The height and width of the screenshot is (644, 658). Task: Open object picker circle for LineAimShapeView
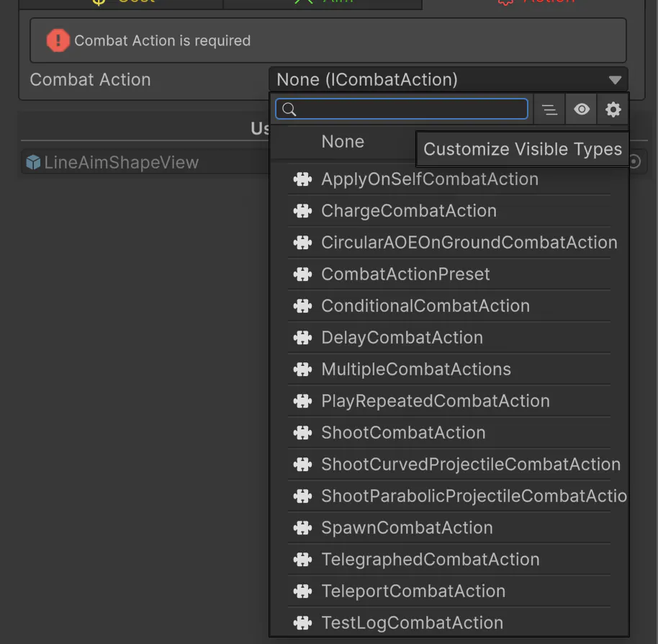[634, 161]
